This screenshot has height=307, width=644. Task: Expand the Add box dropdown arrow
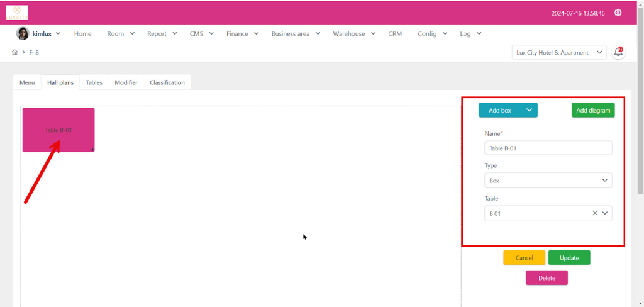[529, 110]
